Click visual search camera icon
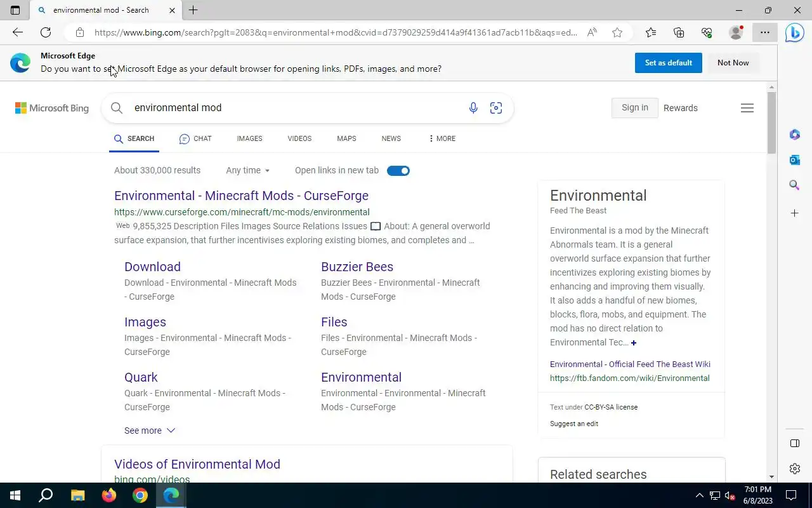 (x=496, y=108)
